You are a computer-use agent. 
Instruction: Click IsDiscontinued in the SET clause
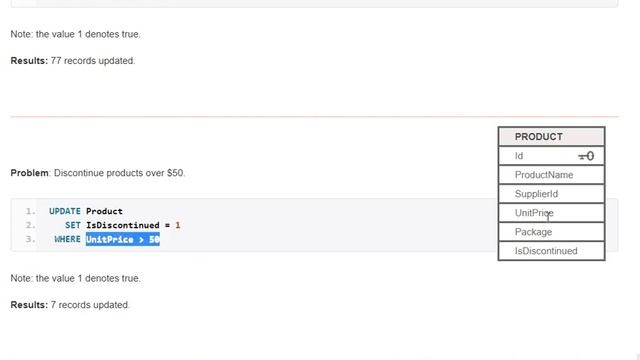[x=122, y=225]
